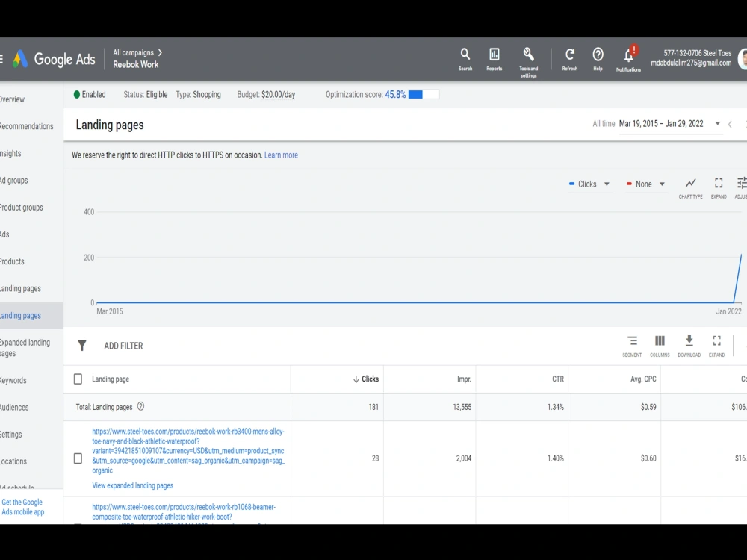Image resolution: width=747 pixels, height=560 pixels.
Task: Open Keywords in the sidebar
Action: [13, 381]
